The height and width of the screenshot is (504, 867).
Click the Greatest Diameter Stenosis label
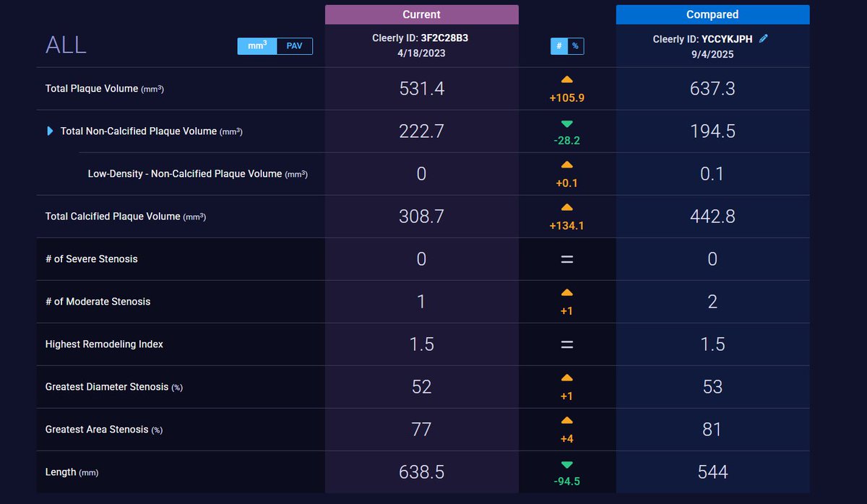pos(113,387)
